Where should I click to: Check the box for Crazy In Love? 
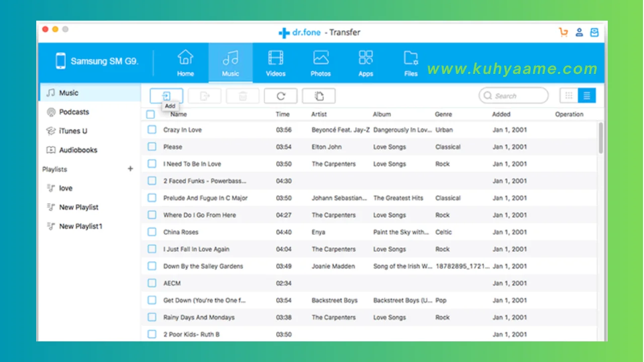pyautogui.click(x=152, y=130)
